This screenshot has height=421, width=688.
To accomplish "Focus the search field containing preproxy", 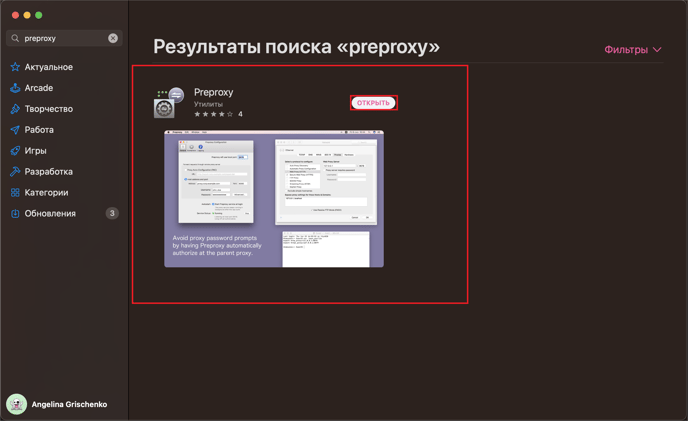I will 64,38.
